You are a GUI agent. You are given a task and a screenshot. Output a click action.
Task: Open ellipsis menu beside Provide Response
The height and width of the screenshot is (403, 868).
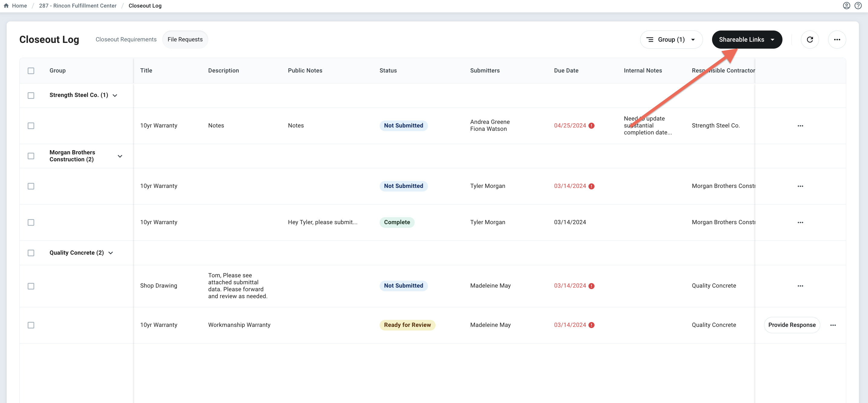833,325
